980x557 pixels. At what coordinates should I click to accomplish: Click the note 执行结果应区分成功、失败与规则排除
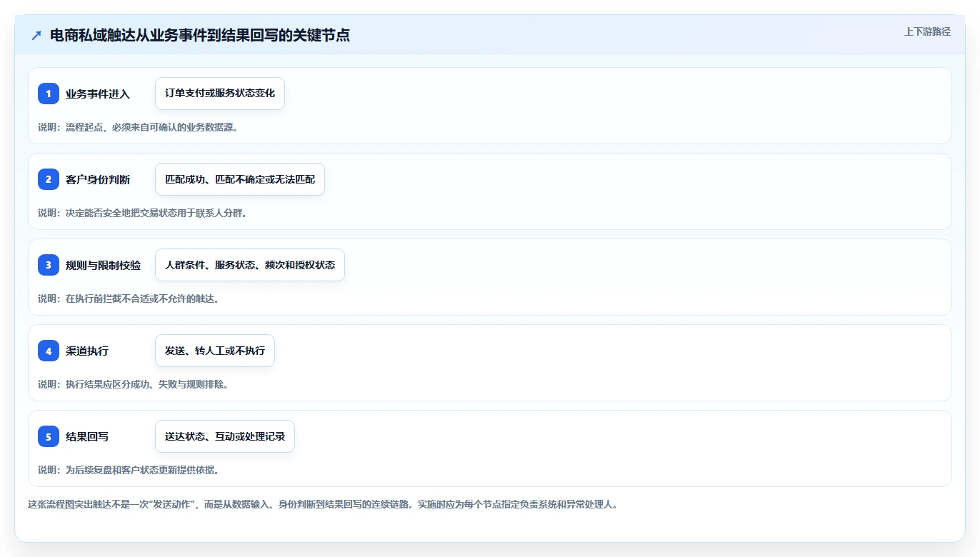[x=134, y=384]
